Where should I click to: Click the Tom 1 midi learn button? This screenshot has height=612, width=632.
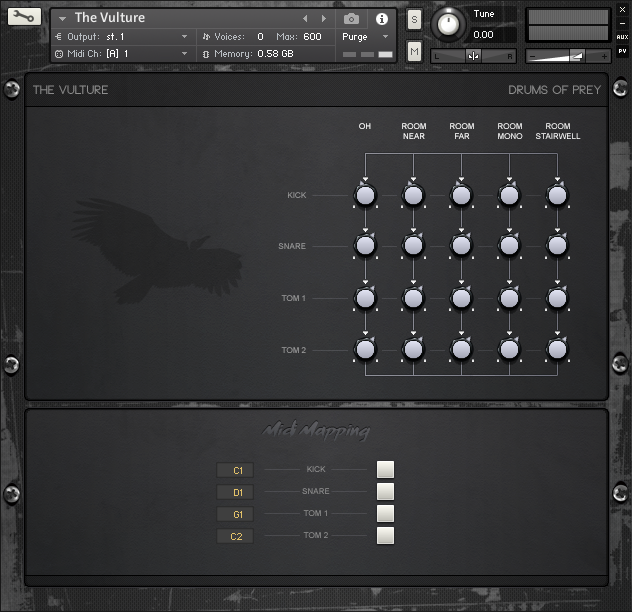tap(385, 514)
